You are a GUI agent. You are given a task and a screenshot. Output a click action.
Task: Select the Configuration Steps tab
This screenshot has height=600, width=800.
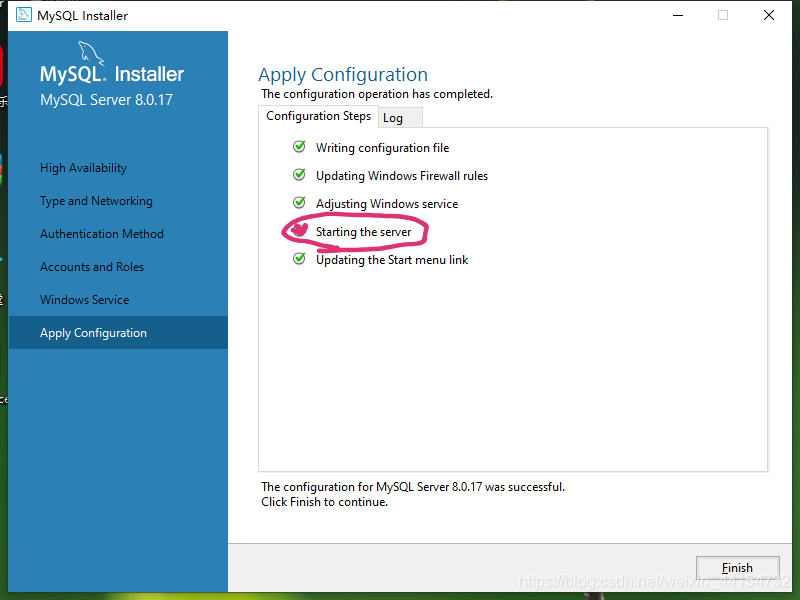[318, 116]
